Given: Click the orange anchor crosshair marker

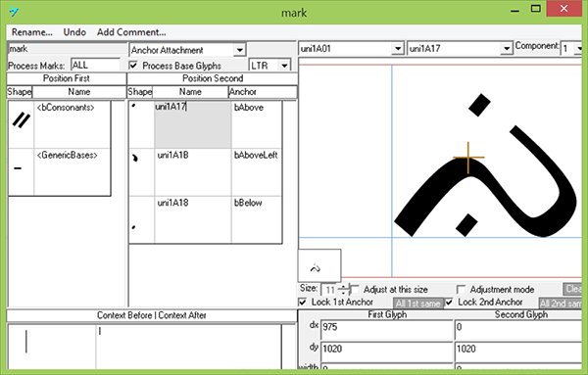Looking at the screenshot, I should [x=468, y=158].
